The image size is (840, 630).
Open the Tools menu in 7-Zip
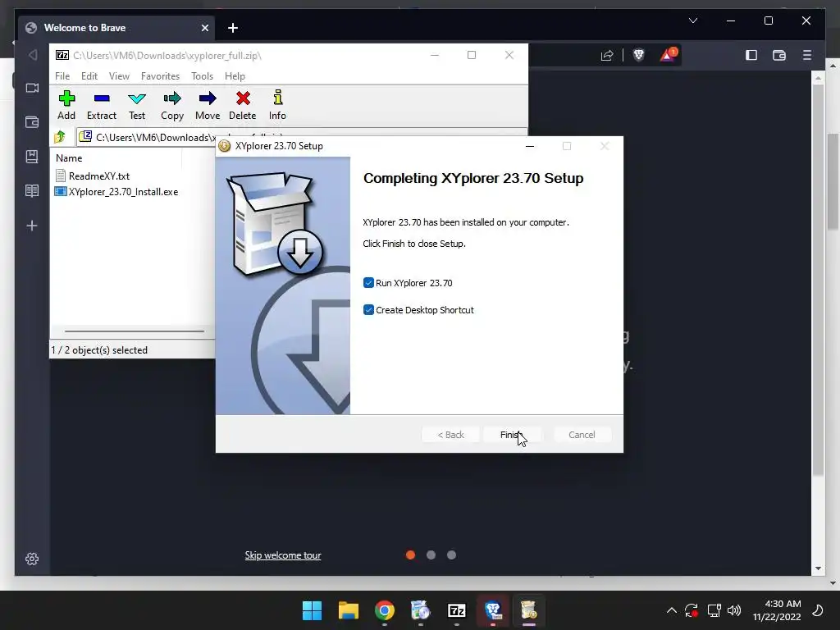(x=202, y=76)
